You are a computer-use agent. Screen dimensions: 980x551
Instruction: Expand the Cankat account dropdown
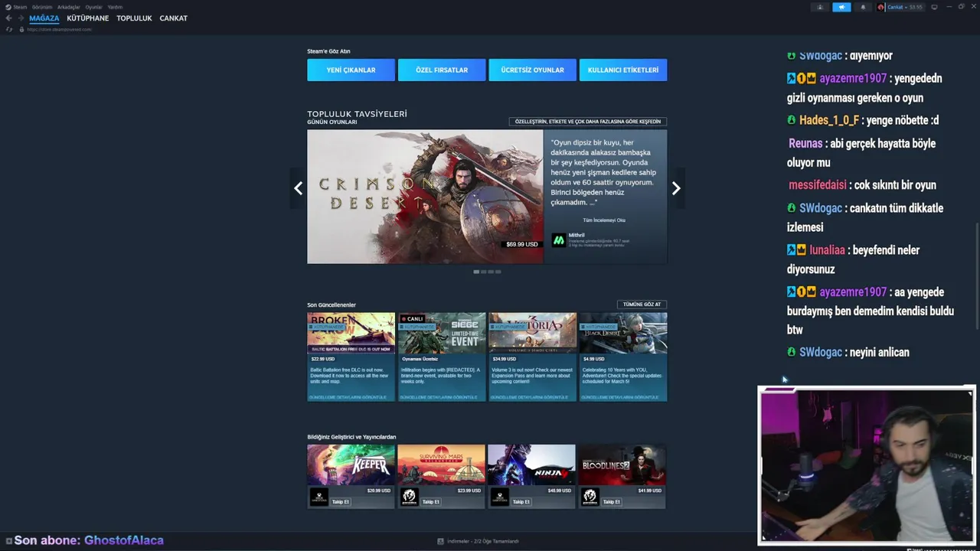(x=905, y=7)
